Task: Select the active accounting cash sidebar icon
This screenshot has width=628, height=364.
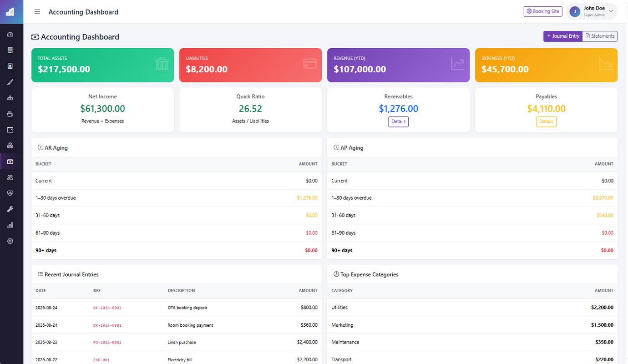Action: pos(10,162)
